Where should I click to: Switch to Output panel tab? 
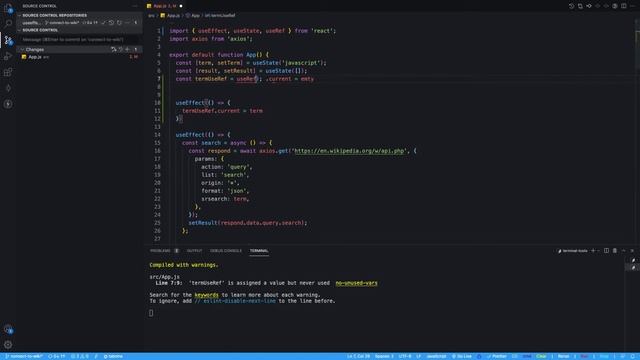click(194, 251)
